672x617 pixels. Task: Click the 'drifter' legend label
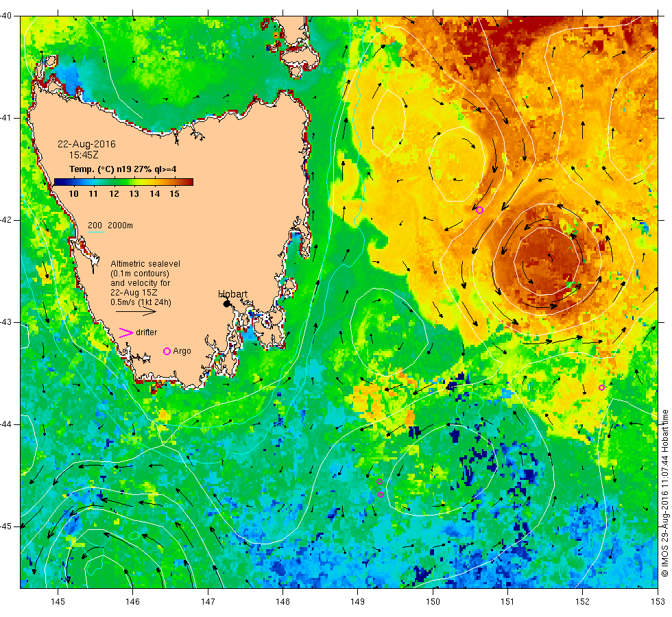pyautogui.click(x=146, y=332)
